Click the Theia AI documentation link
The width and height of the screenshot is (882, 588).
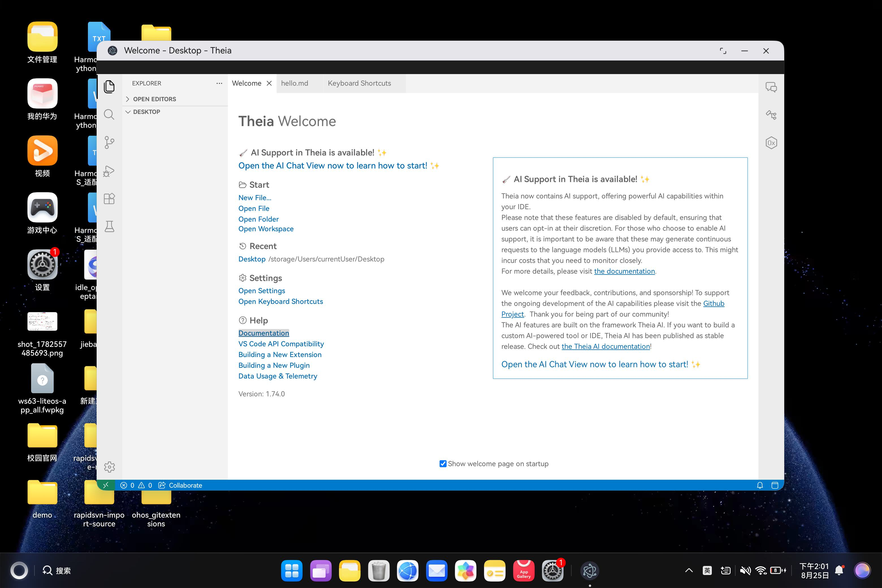pyautogui.click(x=606, y=347)
